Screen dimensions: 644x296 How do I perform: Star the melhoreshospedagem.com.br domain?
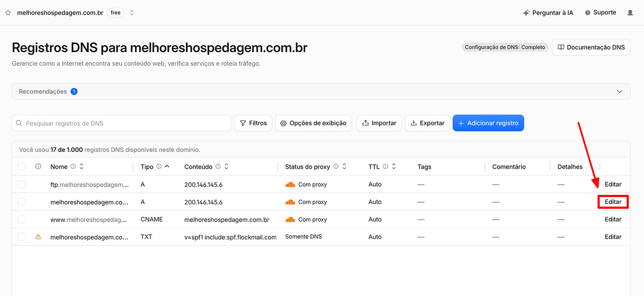click(8, 13)
